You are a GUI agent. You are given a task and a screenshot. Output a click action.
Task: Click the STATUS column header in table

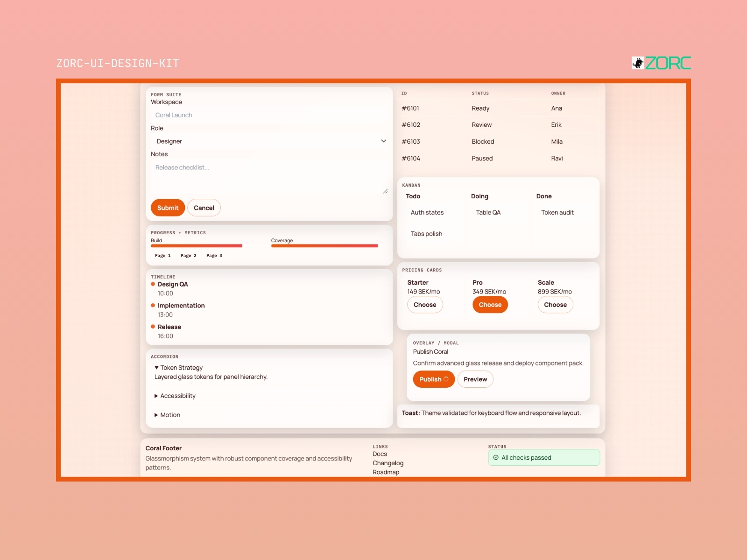click(480, 93)
